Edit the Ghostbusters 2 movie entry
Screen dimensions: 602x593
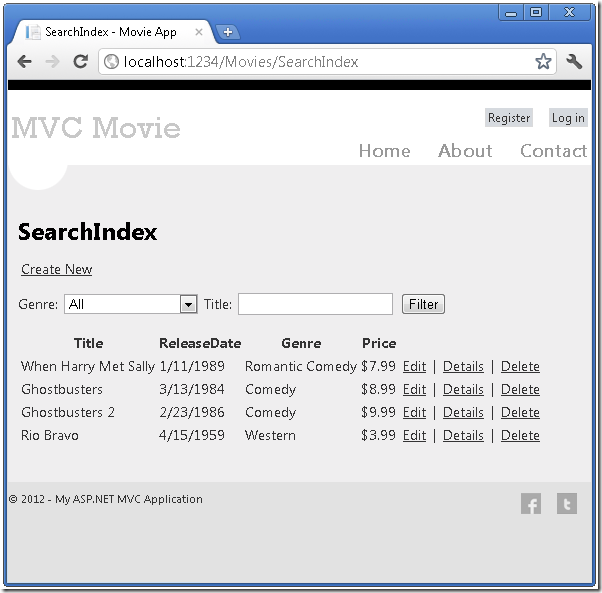[414, 412]
